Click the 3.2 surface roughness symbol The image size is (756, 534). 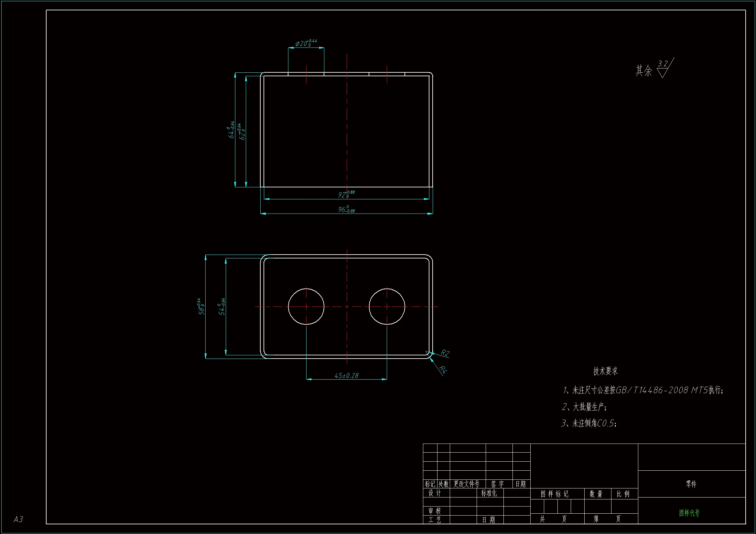664,68
